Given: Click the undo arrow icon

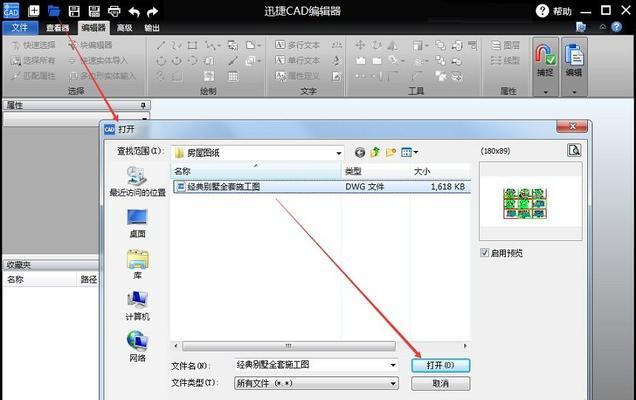Looking at the screenshot, I should coord(134,12).
